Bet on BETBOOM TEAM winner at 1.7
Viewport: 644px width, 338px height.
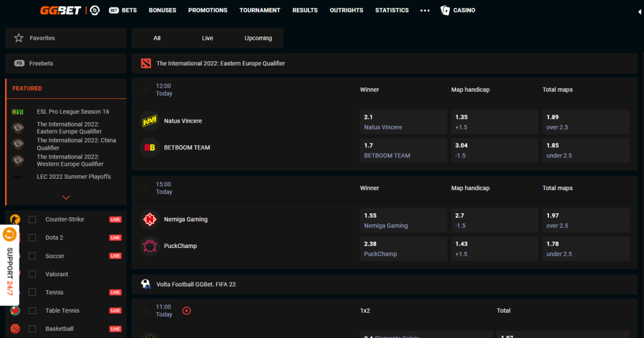pos(403,150)
